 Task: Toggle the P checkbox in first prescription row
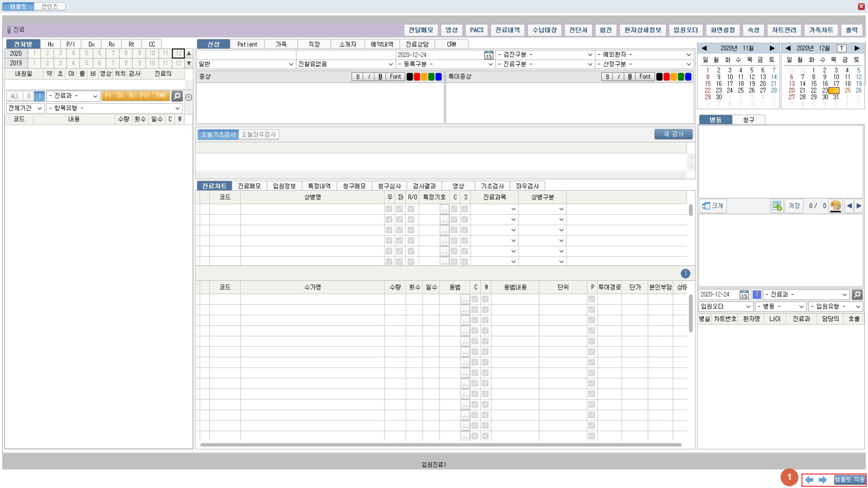point(591,299)
